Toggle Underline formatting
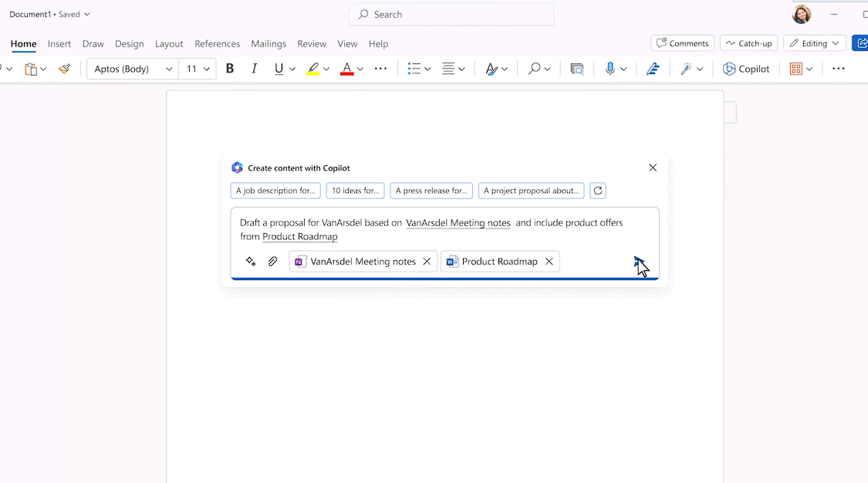Image resolution: width=868 pixels, height=483 pixels. 279,69
